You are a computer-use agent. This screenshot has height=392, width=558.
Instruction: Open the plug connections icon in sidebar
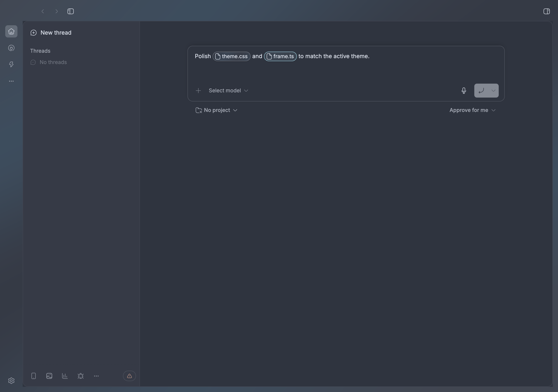coord(11,48)
